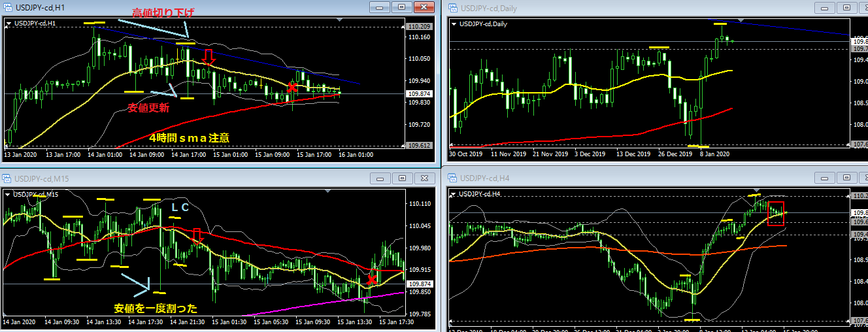This screenshot has width=868, height=332.
Task: Click the chart shift triangle marker in Daily chart
Action: tap(739, 20)
